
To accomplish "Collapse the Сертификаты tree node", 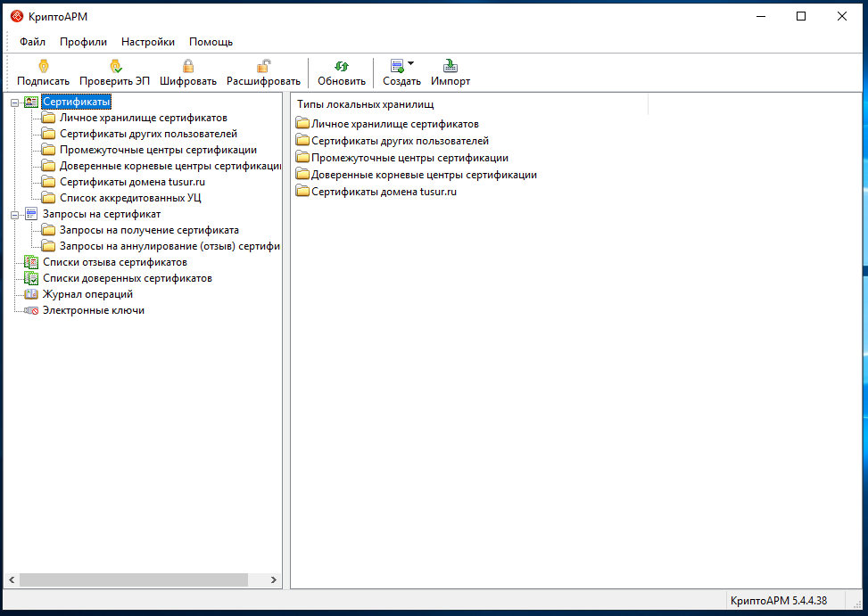I will point(15,103).
